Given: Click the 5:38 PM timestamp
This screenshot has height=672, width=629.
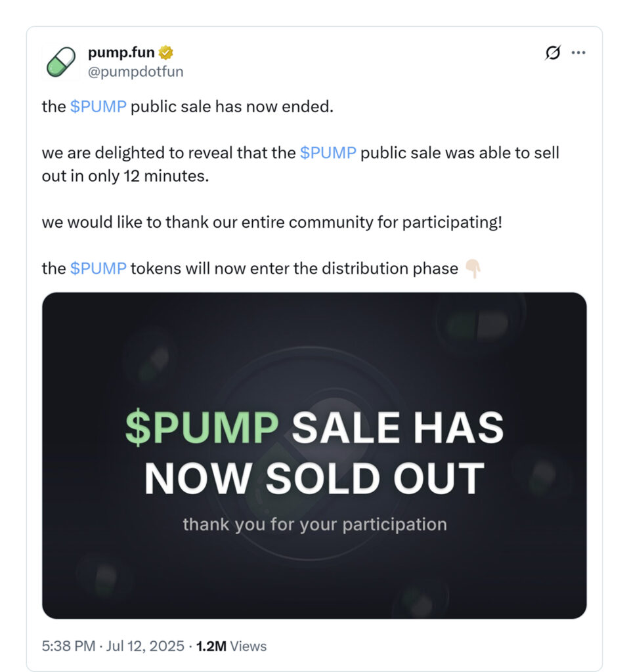Looking at the screenshot, I should click(66, 646).
